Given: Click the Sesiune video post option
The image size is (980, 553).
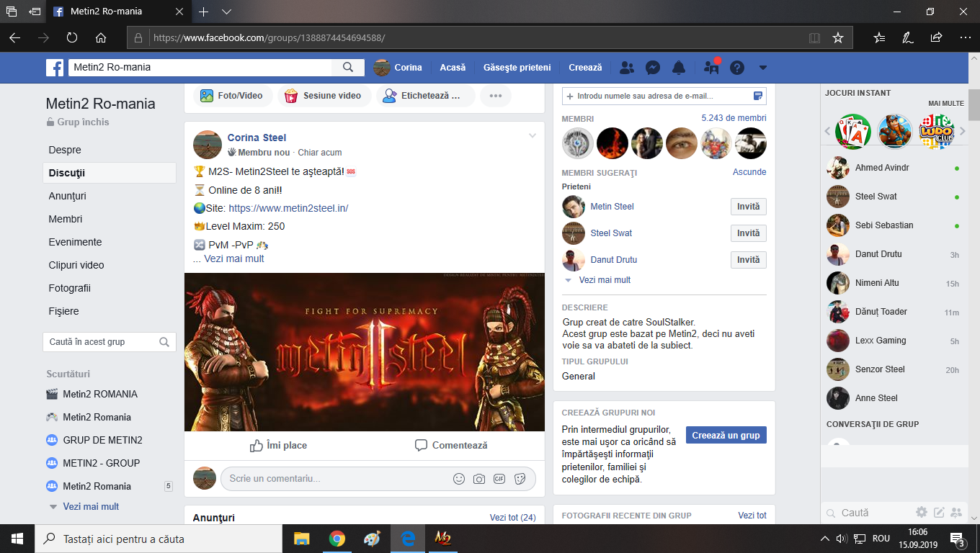Looking at the screenshot, I should coord(324,95).
